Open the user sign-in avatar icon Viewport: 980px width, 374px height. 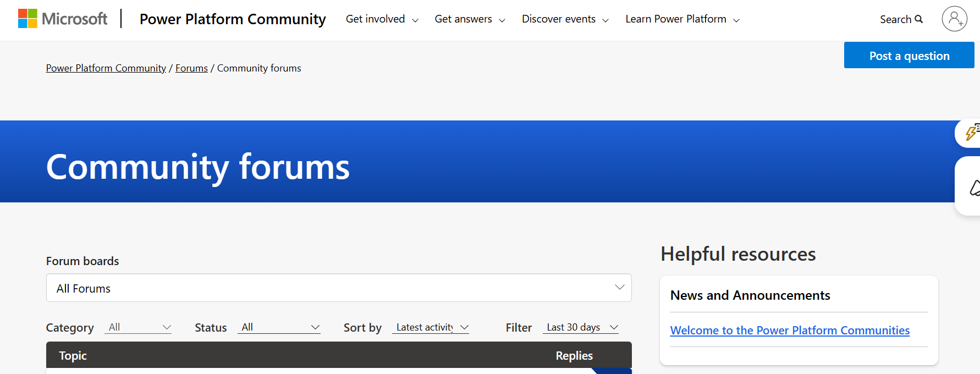(x=954, y=19)
